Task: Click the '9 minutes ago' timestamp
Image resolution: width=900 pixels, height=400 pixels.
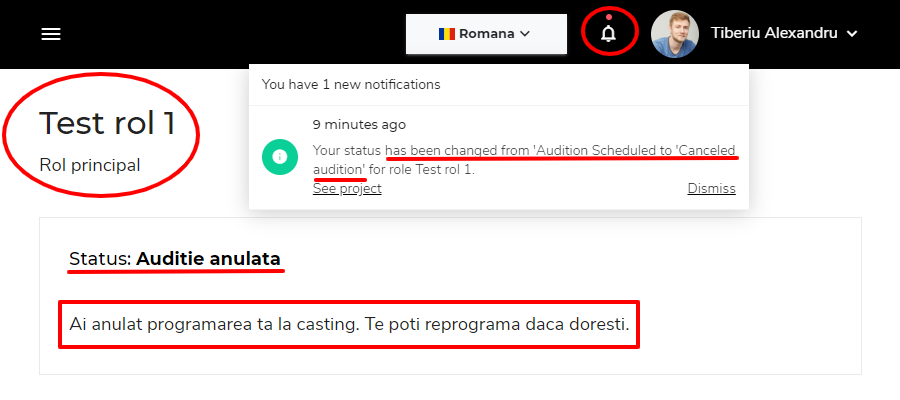Action: [359, 126]
